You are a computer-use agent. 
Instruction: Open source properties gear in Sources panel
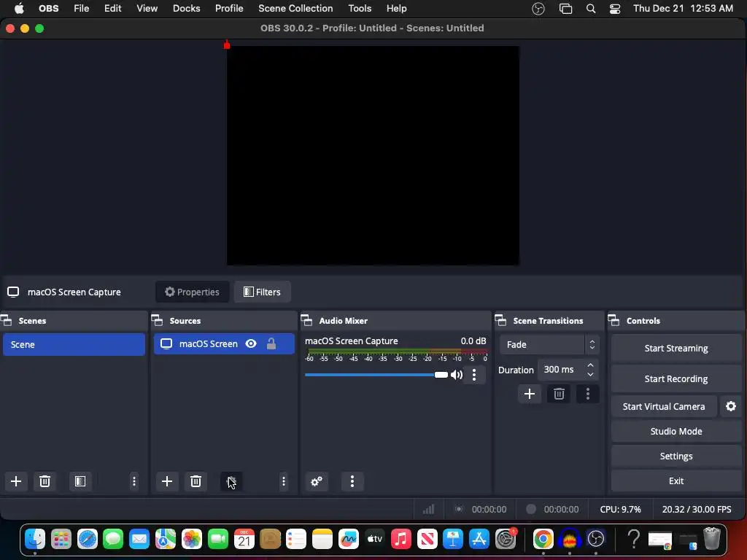[x=231, y=481]
